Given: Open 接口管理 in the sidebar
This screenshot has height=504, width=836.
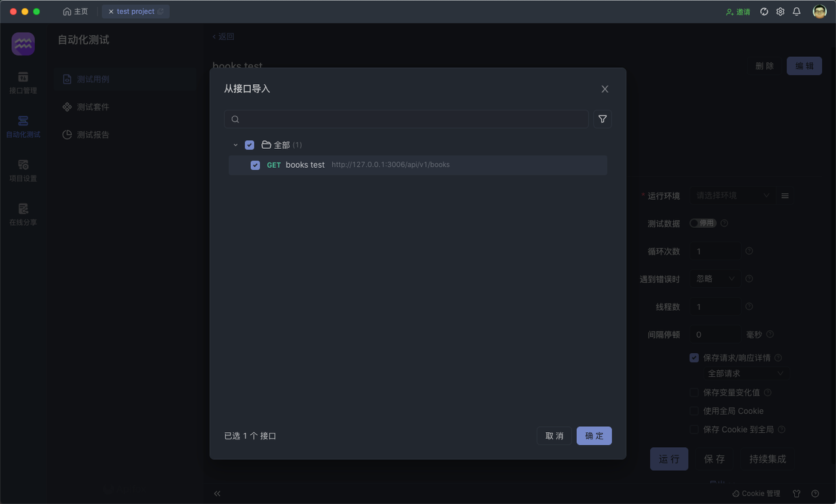Looking at the screenshot, I should coord(23,83).
